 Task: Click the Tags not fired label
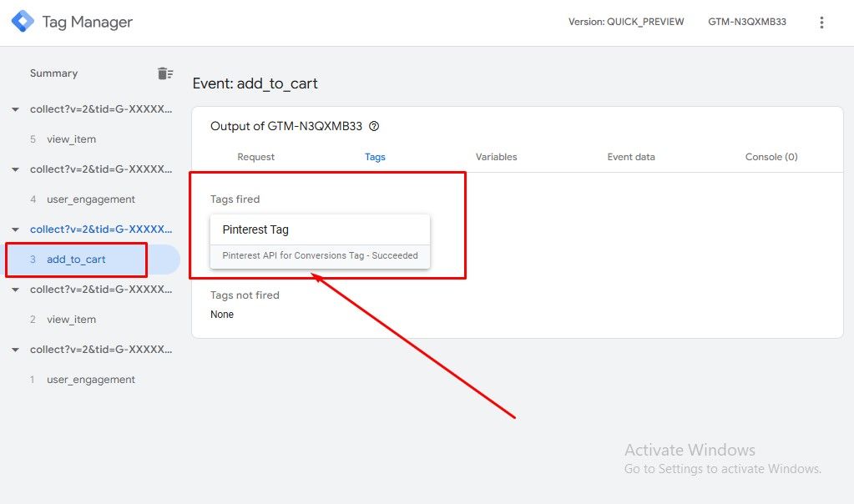[245, 295]
